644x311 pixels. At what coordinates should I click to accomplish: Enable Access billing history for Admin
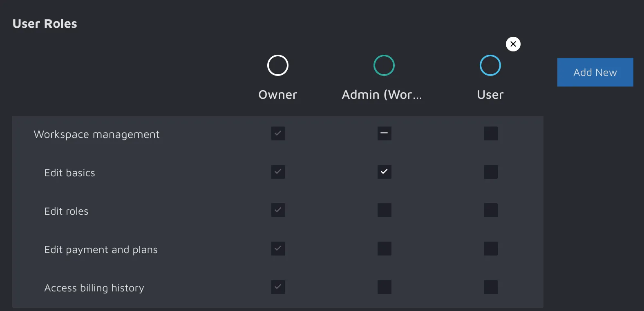[x=384, y=287]
